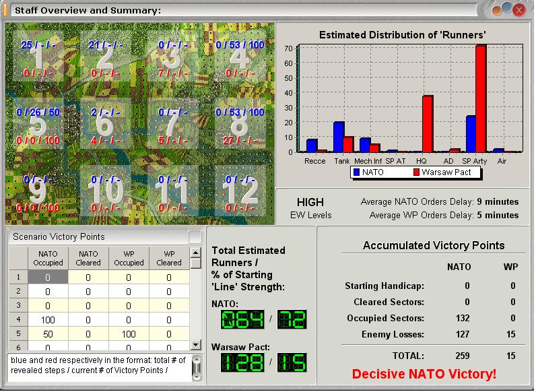Click the NATO strength percent display 72
The width and height of the screenshot is (536, 392).
[x=292, y=319]
